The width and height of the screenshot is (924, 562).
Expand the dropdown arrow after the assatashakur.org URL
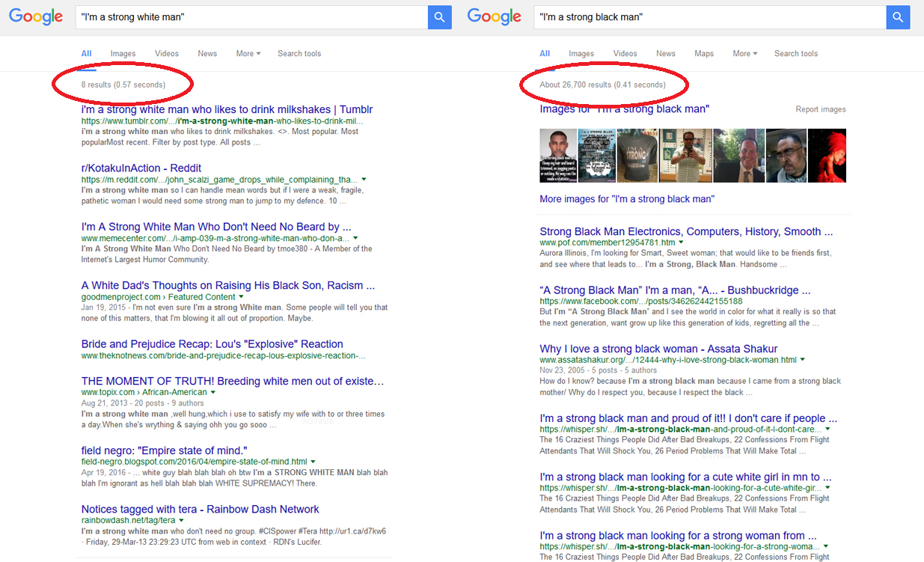tap(803, 360)
